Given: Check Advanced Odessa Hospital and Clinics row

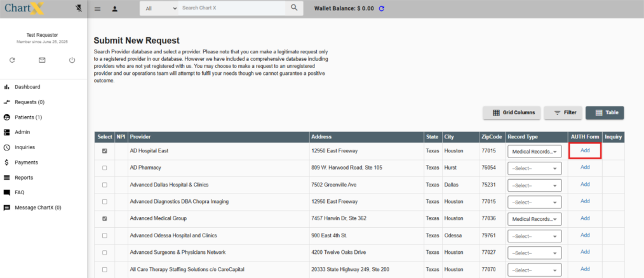Looking at the screenshot, I should (104, 235).
